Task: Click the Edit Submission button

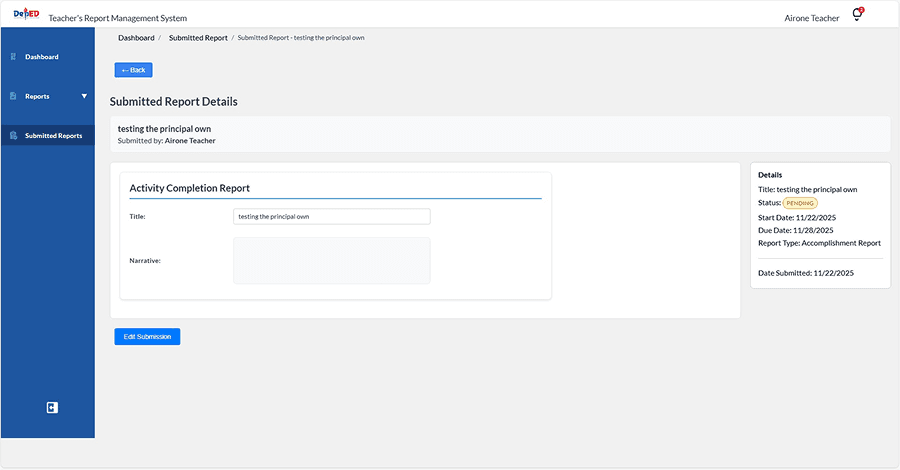Action: click(147, 337)
